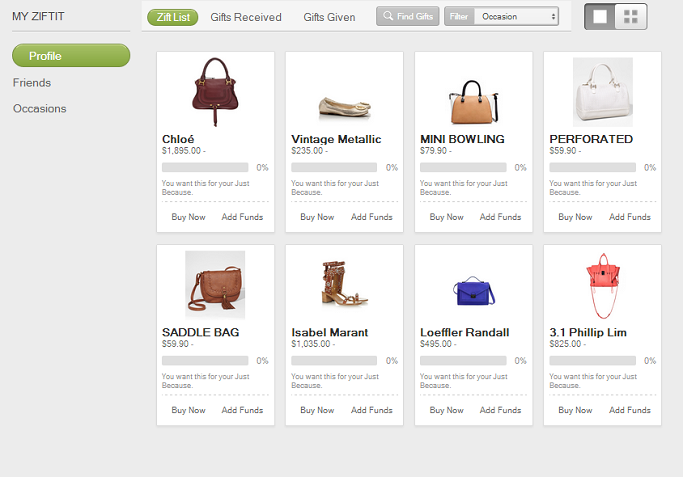This screenshot has height=477, width=683.
Task: Add Funds to Isabel Marant sandals
Action: click(x=372, y=410)
